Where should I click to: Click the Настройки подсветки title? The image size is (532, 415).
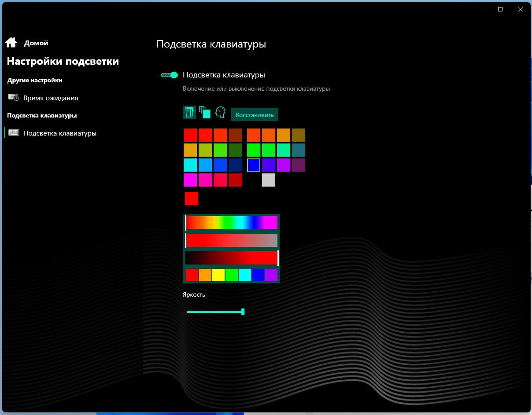(63, 61)
